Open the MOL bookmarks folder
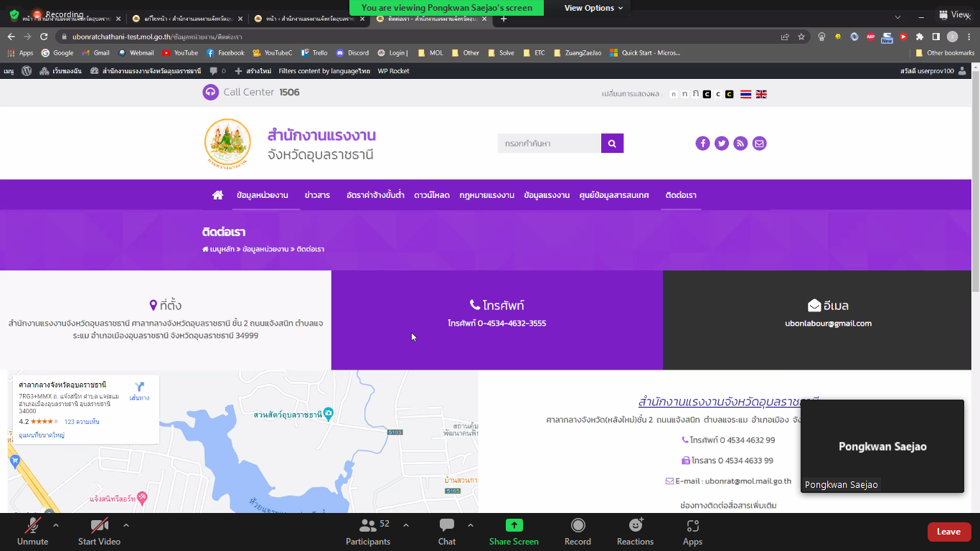The width and height of the screenshot is (980, 551). pos(430,52)
